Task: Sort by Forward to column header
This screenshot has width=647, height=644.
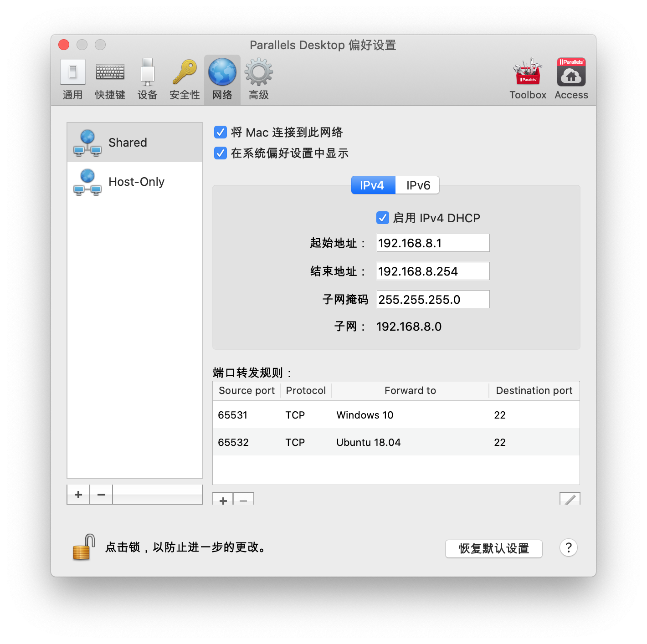Action: click(410, 391)
